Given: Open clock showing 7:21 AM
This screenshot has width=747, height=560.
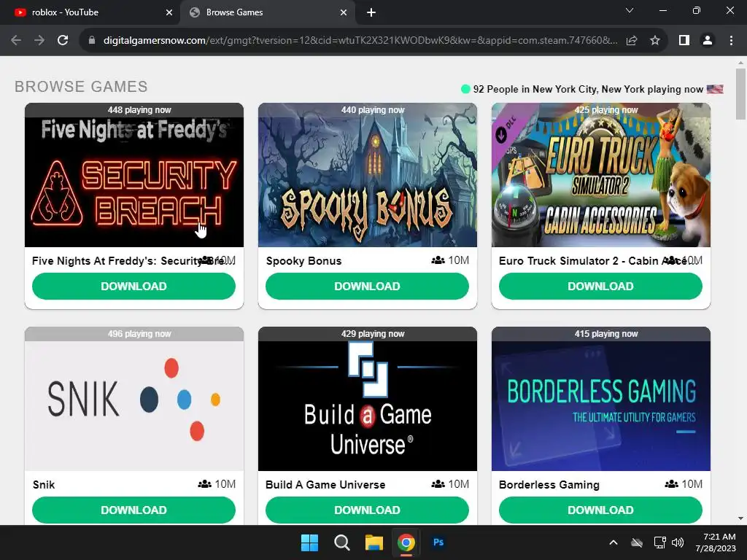Looking at the screenshot, I should [x=715, y=542].
